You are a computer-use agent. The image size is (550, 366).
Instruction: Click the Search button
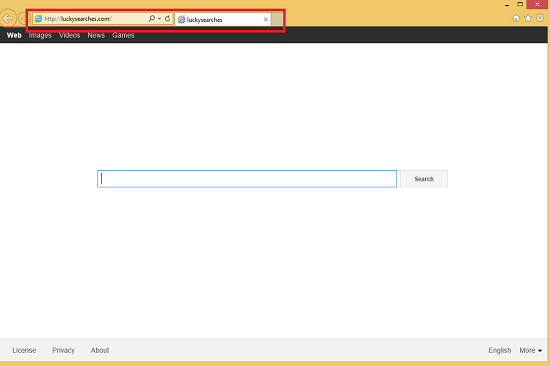[424, 179]
